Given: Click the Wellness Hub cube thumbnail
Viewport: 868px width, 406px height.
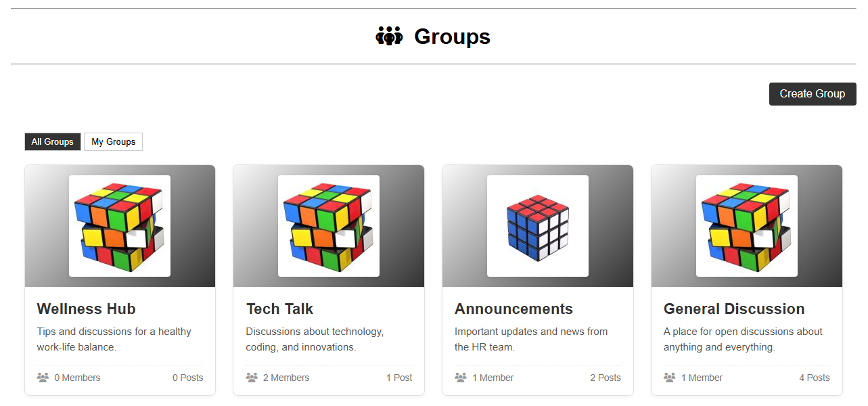Looking at the screenshot, I should [119, 226].
